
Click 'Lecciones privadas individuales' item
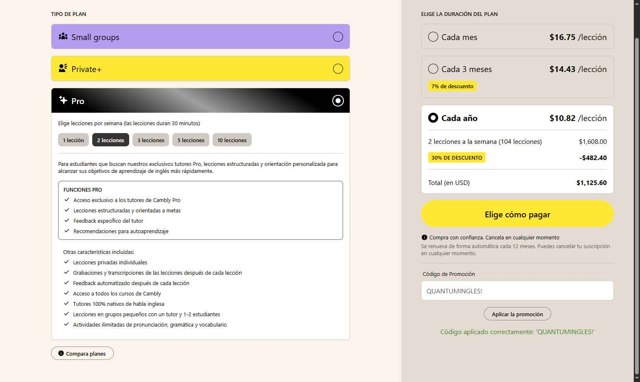pyautogui.click(x=110, y=262)
